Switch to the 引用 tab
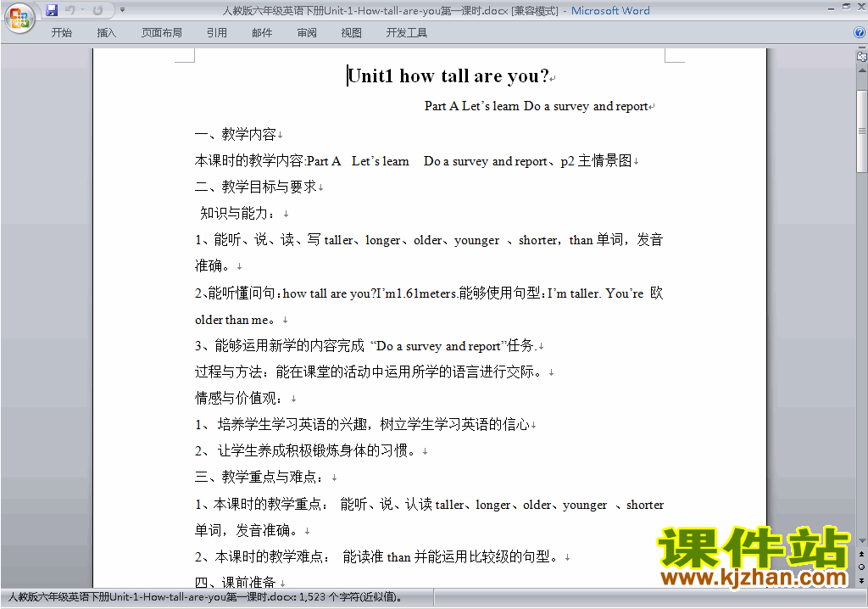868x609 pixels. (217, 33)
